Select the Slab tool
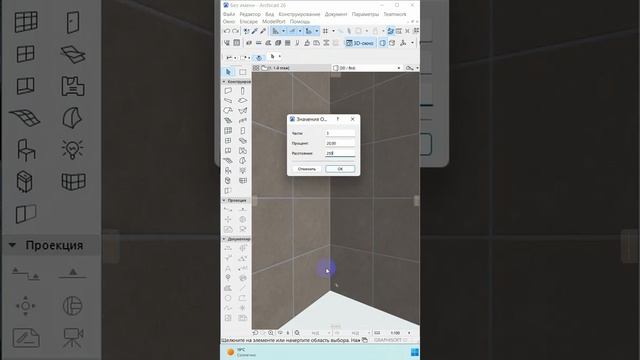This screenshot has height=360, width=640. pos(243,100)
